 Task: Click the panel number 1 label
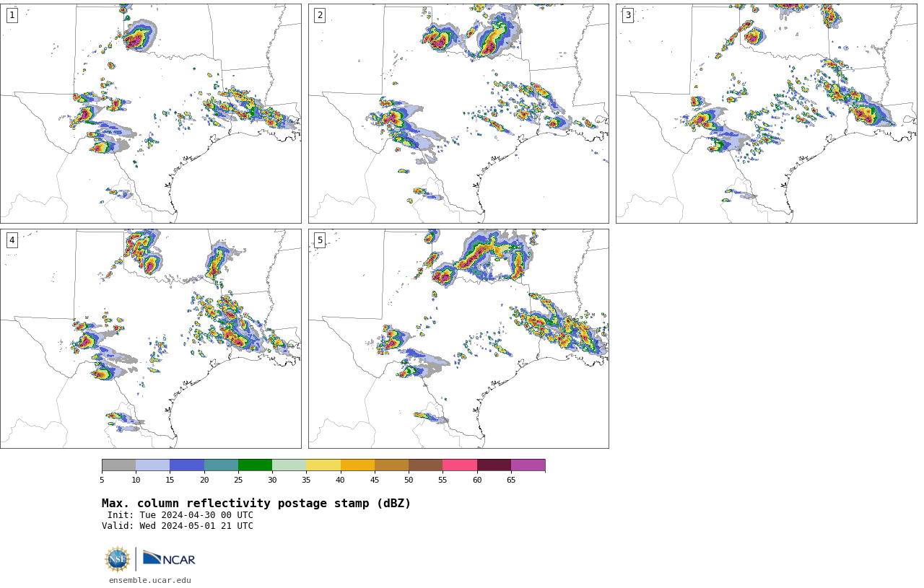pyautogui.click(x=12, y=15)
